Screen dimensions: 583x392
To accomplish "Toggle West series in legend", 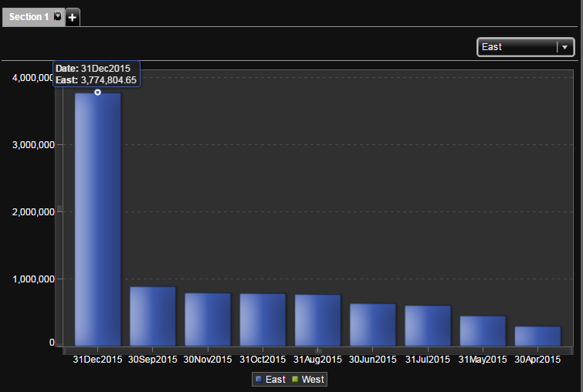I will (x=308, y=380).
